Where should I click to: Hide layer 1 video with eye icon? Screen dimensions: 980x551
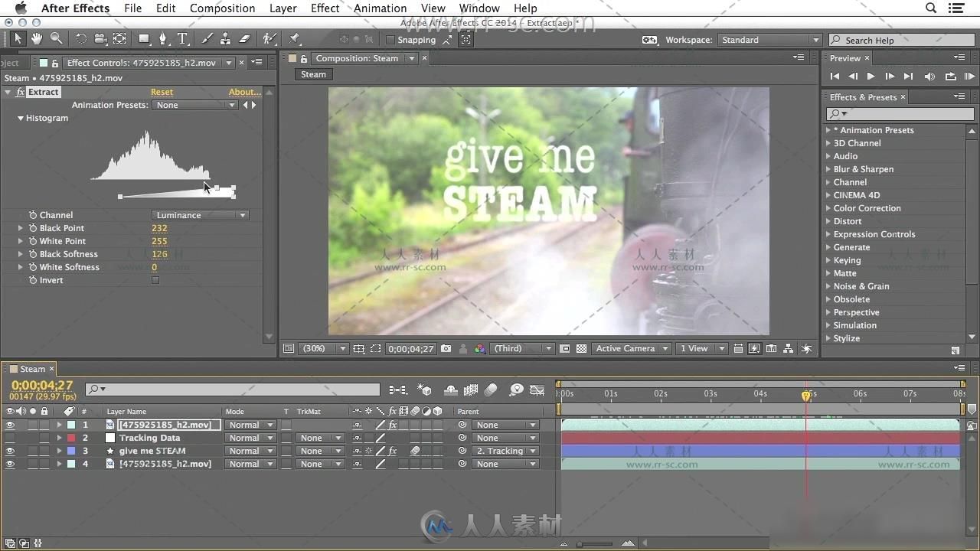click(x=10, y=425)
